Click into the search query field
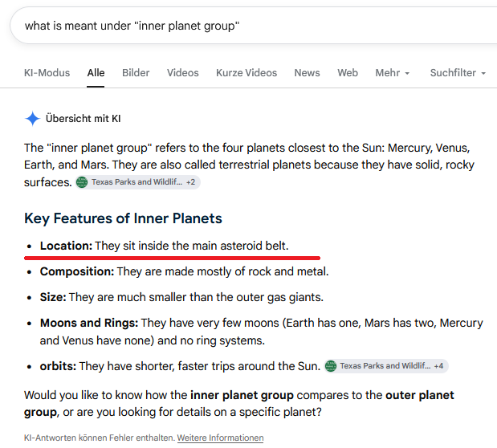497x448 pixels. pos(254,26)
